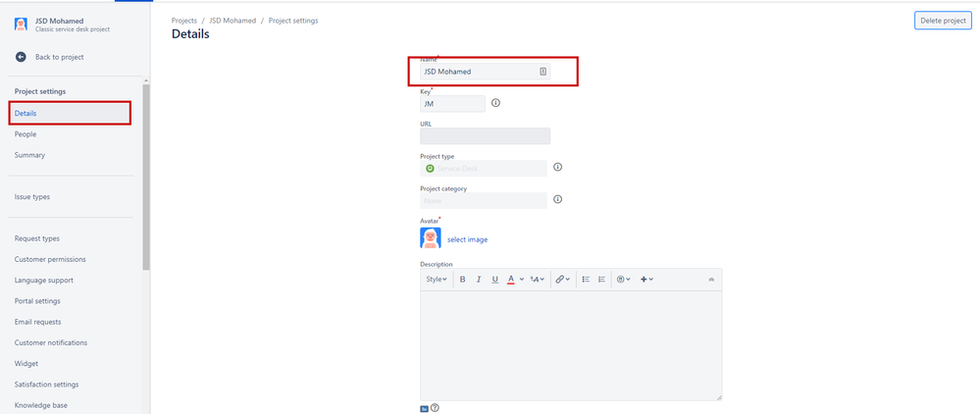Focus the Name input field

coord(485,72)
